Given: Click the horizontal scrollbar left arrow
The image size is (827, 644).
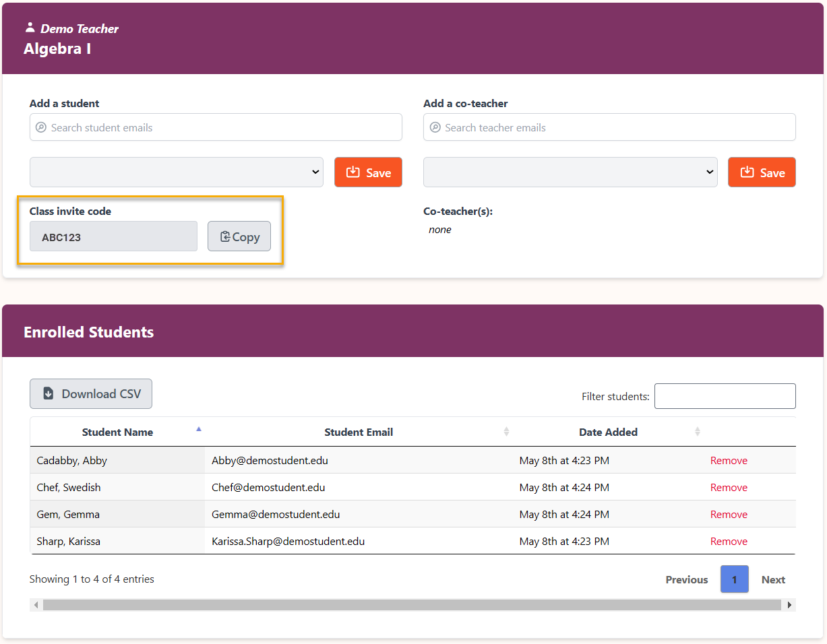Looking at the screenshot, I should click(36, 605).
